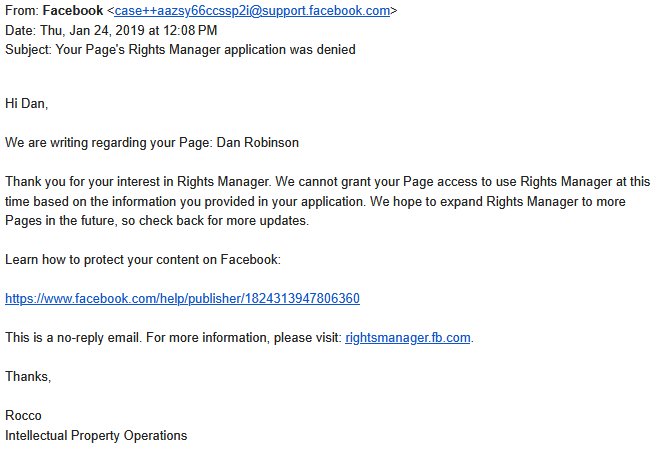Click the "Rocco" signature name
662x462 pixels.
(x=25, y=415)
